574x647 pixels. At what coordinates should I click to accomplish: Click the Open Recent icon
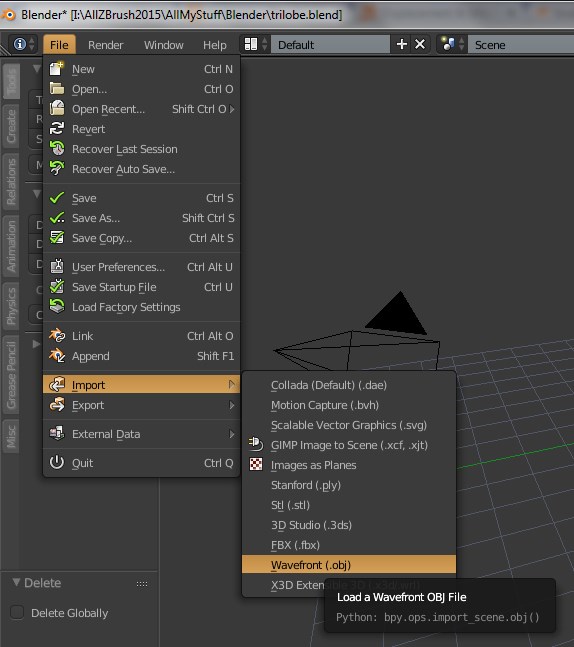click(57, 108)
